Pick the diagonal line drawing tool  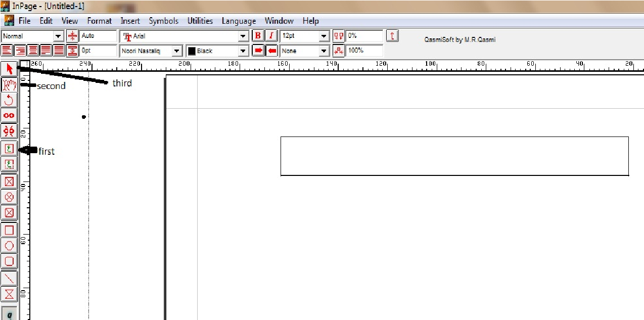(9, 279)
